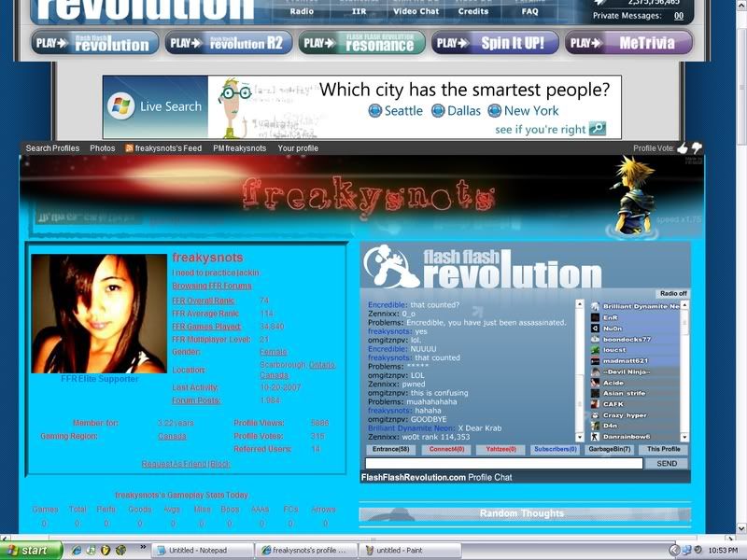747x560 pixels.
Task: Open the Radio nav item
Action: (302, 11)
